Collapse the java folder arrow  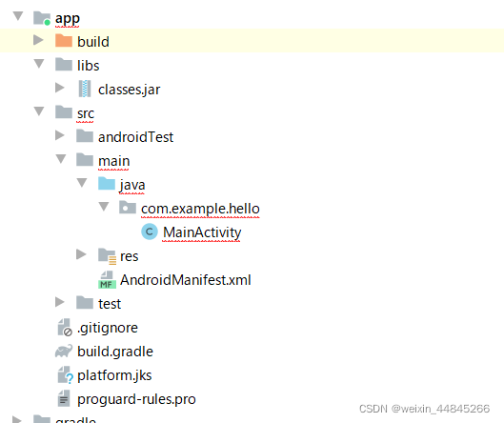[x=82, y=182]
